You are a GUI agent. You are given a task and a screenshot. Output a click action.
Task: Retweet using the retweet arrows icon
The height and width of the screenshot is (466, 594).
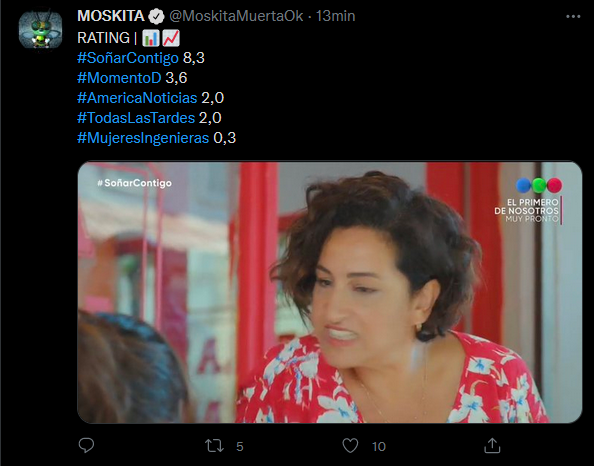(x=214, y=446)
